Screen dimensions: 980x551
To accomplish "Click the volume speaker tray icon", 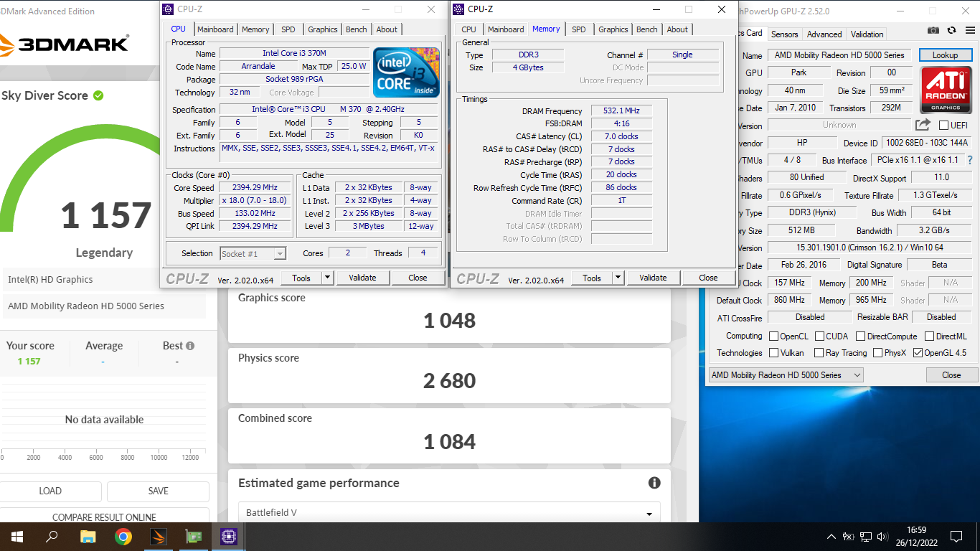I will [883, 536].
